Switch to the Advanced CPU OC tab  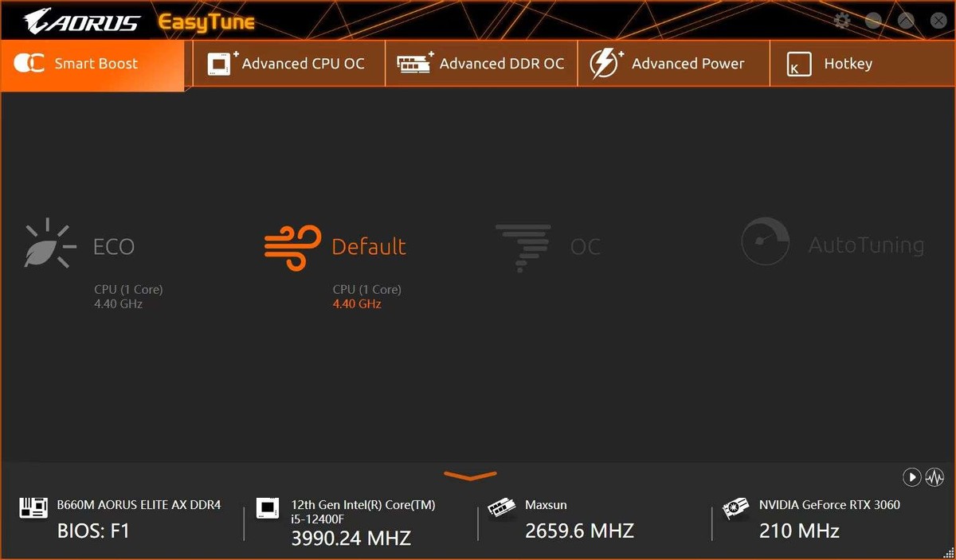(x=288, y=64)
